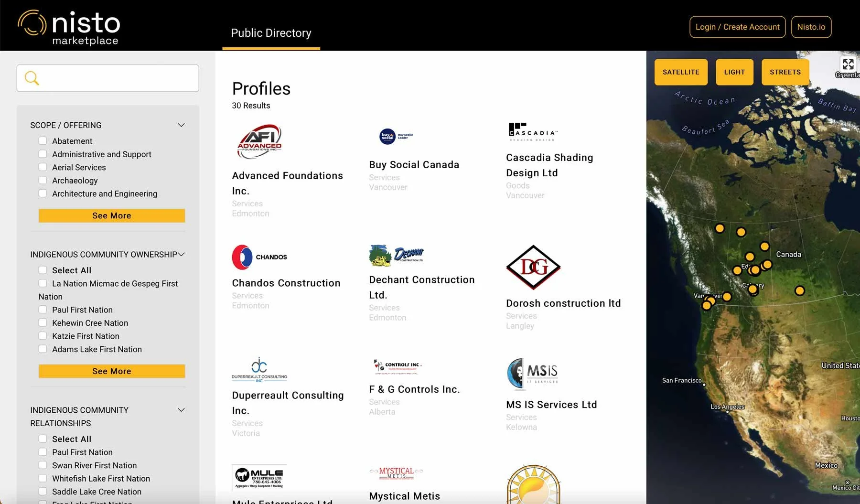Open Dorosh construction DG logo
The width and height of the screenshot is (860, 504).
pyautogui.click(x=533, y=267)
